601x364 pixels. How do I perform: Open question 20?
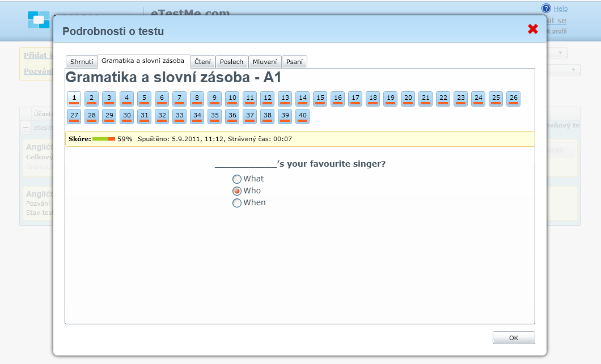pyautogui.click(x=408, y=99)
